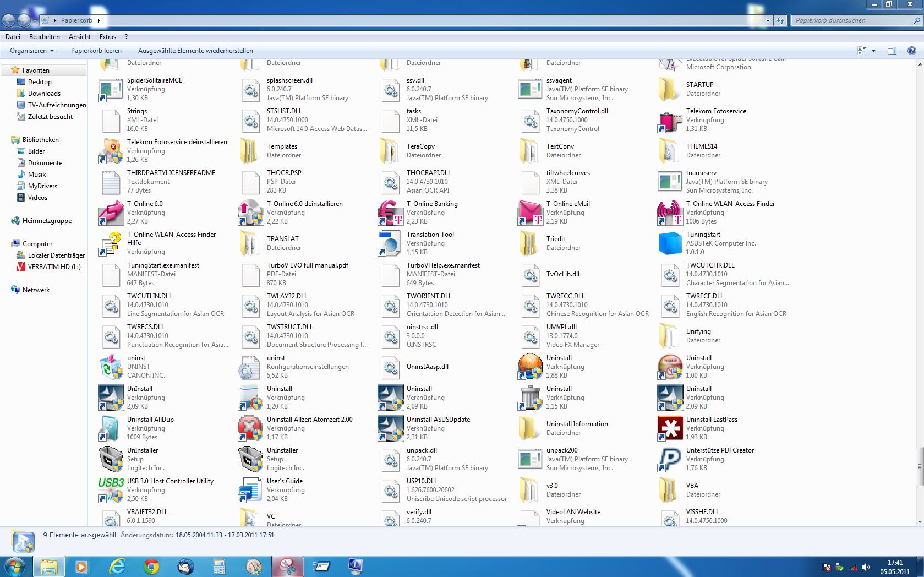Click the clock in the system tray
The image size is (924, 577).
895,567
